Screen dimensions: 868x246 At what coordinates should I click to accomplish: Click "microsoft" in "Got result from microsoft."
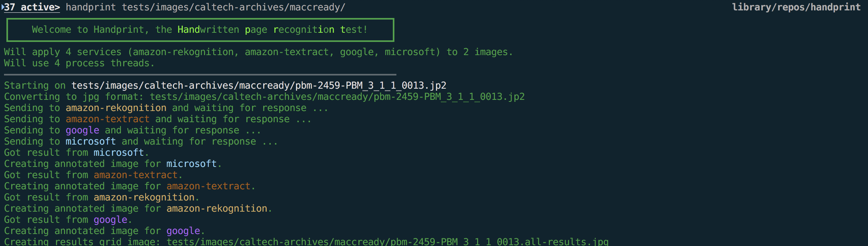pyautogui.click(x=119, y=153)
